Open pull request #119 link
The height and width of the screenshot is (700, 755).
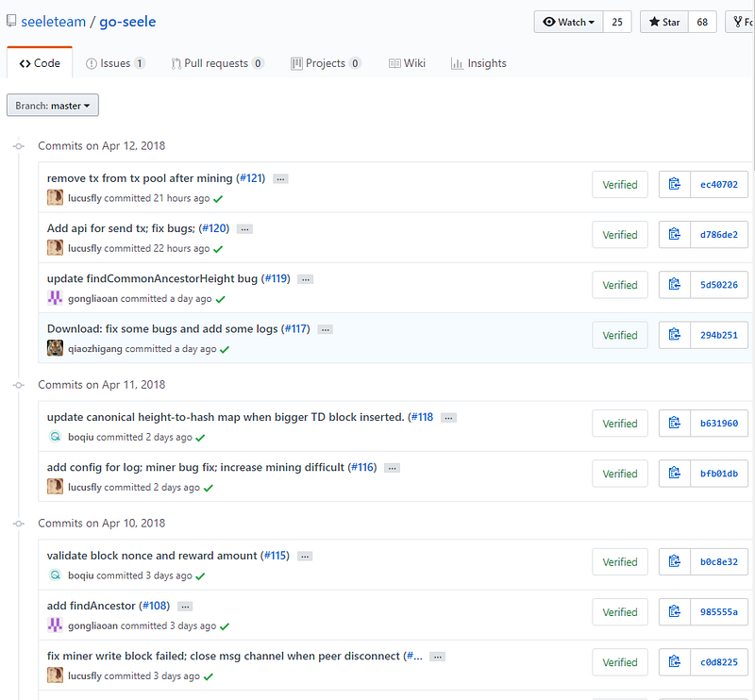276,278
